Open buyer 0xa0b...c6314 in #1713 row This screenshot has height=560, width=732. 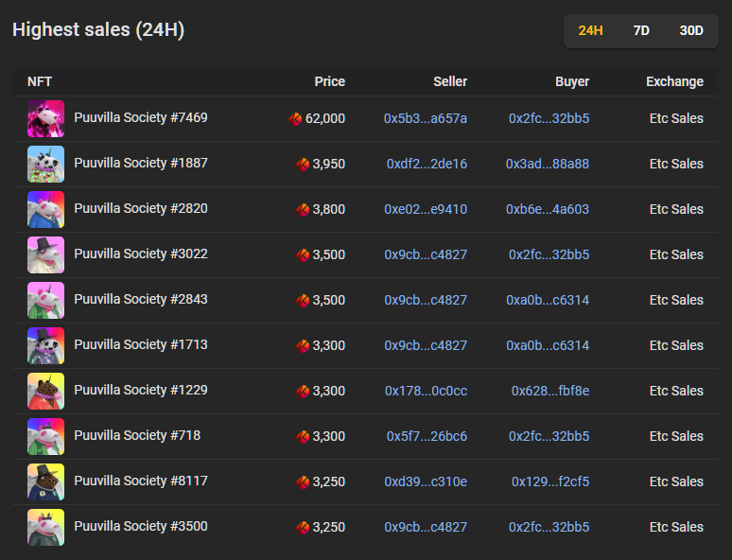pos(548,345)
